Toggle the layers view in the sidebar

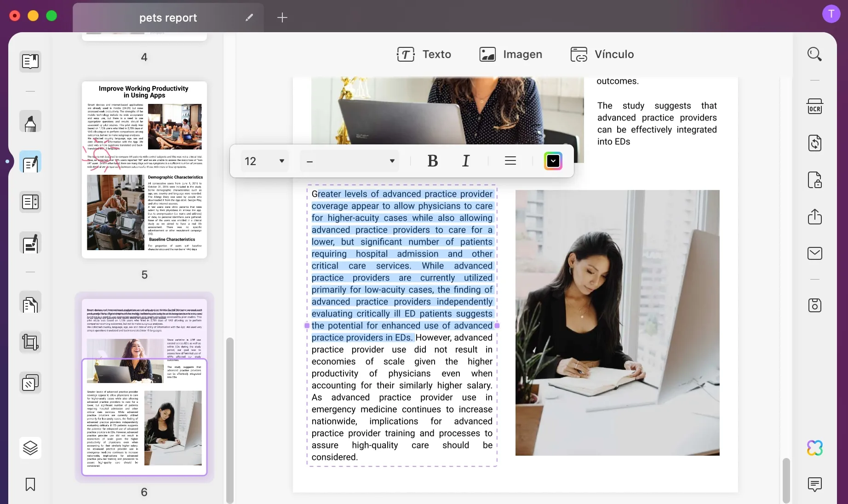[x=30, y=448]
